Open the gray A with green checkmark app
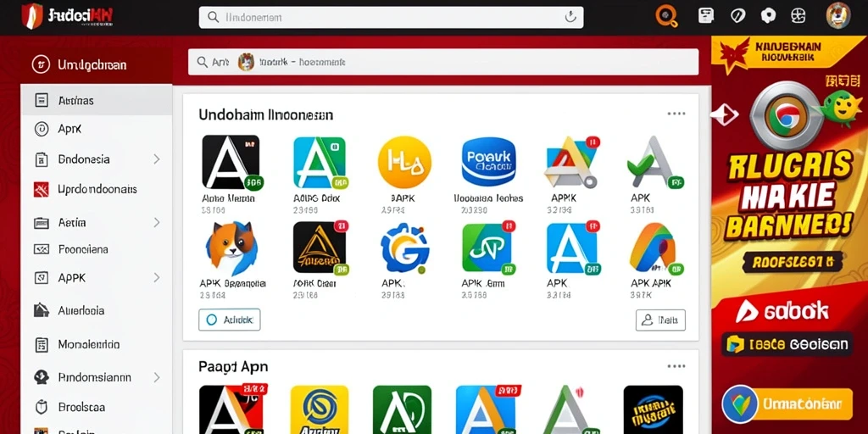868x434 pixels. coord(656,163)
